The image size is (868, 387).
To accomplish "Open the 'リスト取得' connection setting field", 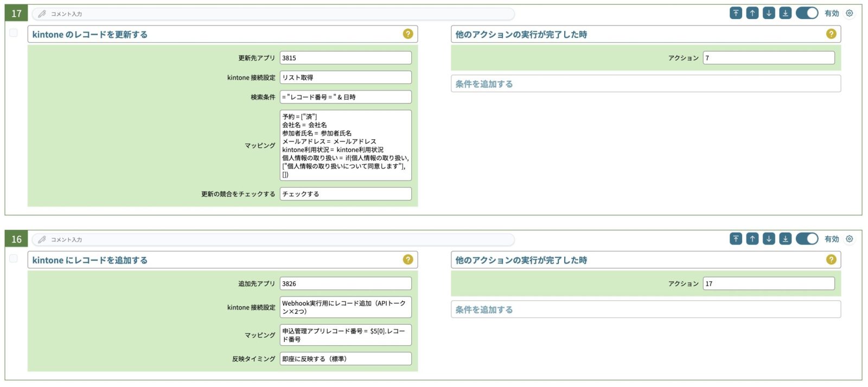I will 345,78.
